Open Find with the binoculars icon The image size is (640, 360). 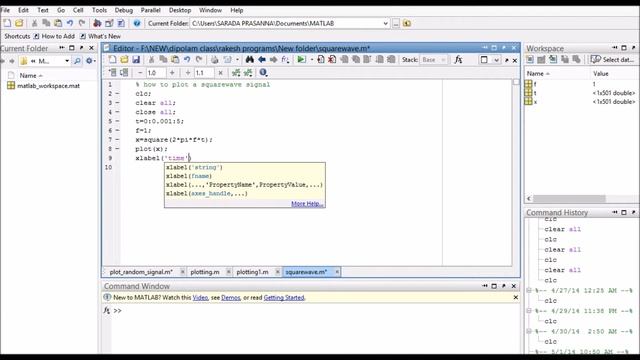(x=249, y=60)
